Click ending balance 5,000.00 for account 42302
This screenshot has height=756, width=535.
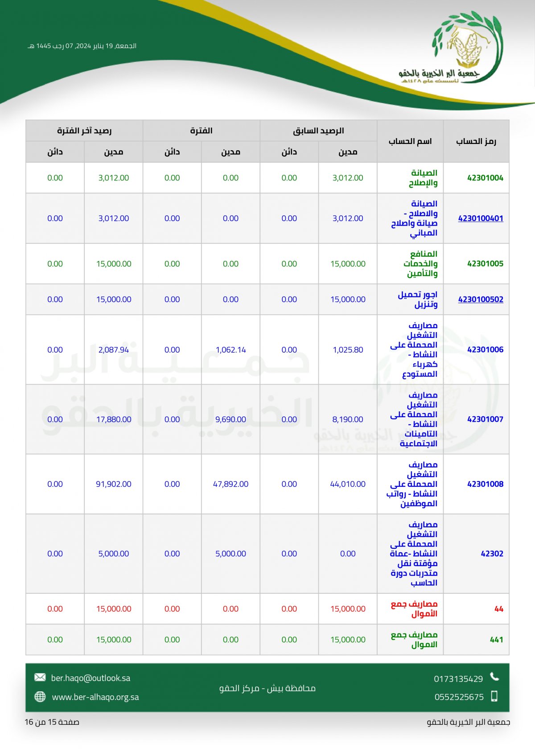[x=114, y=554]
